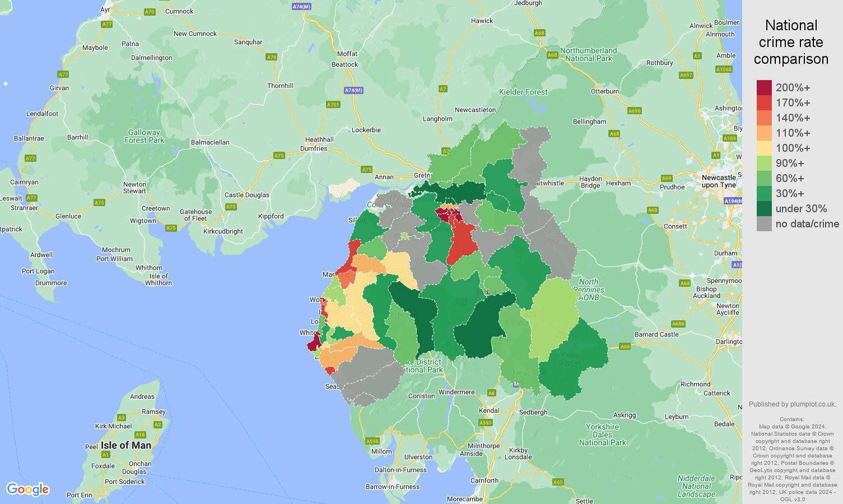Screen dimensions: 843x504
Task: Click the A65 road shield near Carnforth
Action: pos(558,482)
